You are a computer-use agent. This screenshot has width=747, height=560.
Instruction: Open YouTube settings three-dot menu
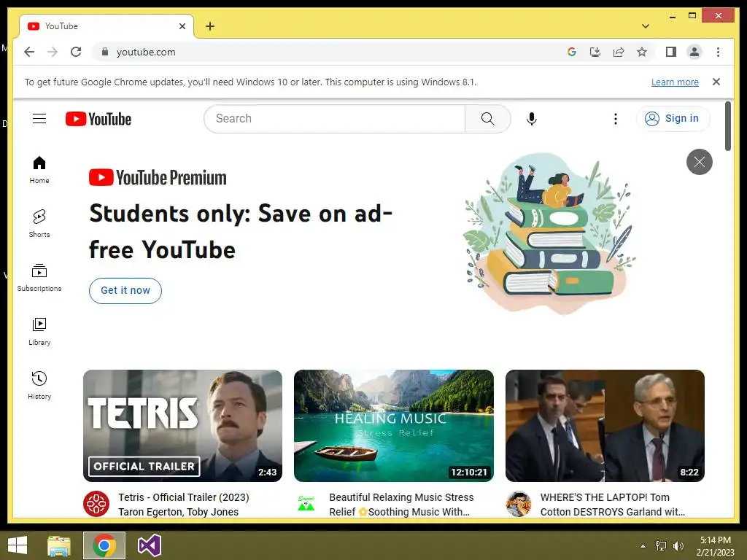pyautogui.click(x=616, y=119)
